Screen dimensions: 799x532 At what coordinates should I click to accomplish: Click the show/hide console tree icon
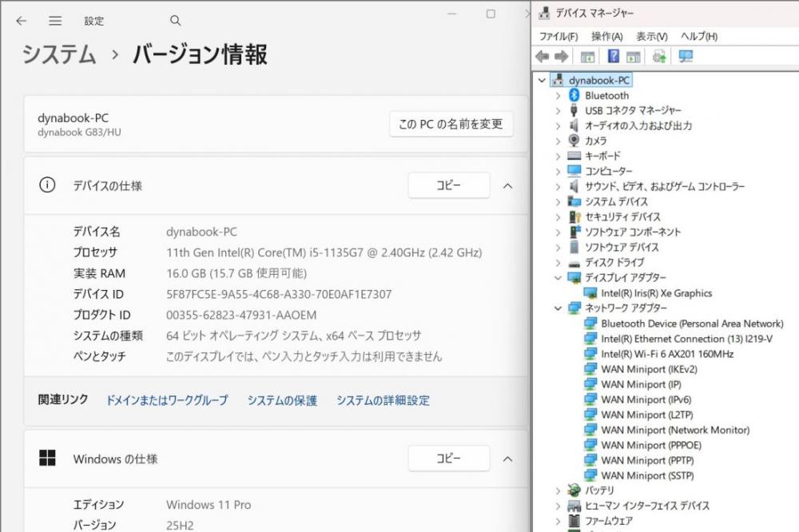587,57
